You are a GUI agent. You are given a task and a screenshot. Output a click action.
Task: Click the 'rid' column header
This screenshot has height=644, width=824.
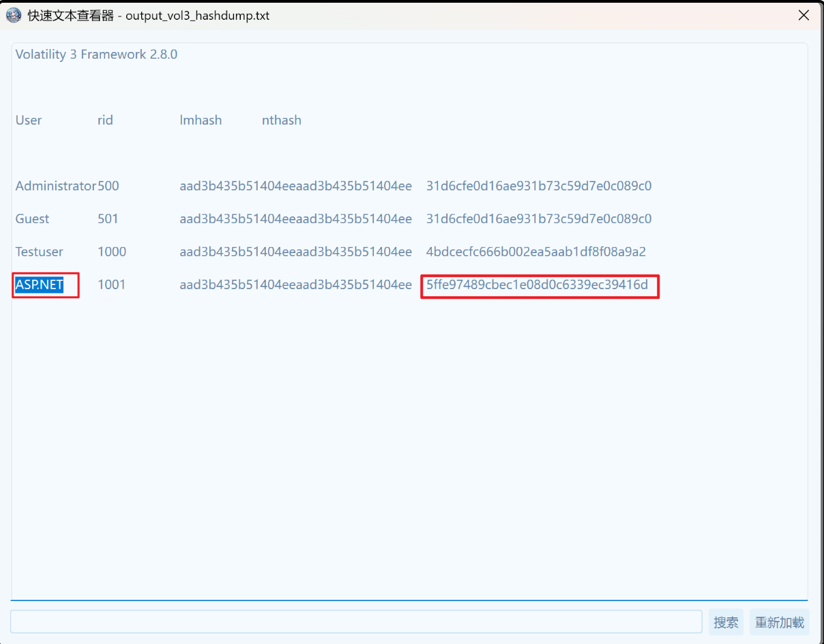coord(105,120)
